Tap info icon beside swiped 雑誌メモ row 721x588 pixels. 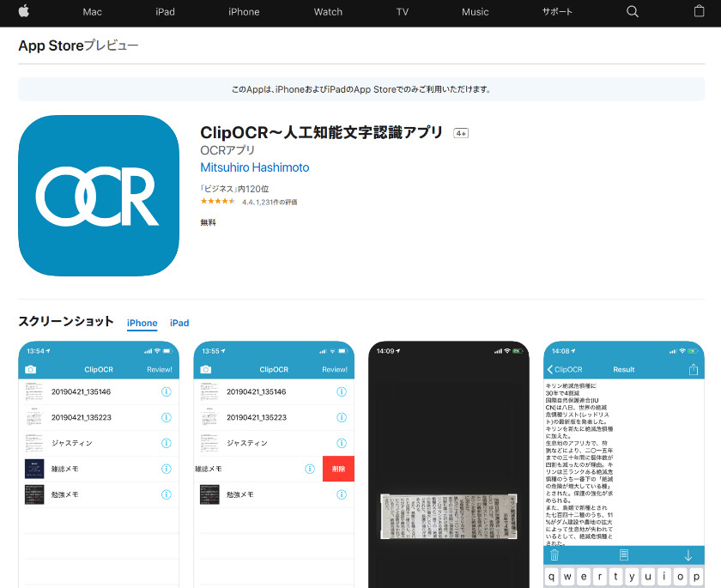(310, 469)
